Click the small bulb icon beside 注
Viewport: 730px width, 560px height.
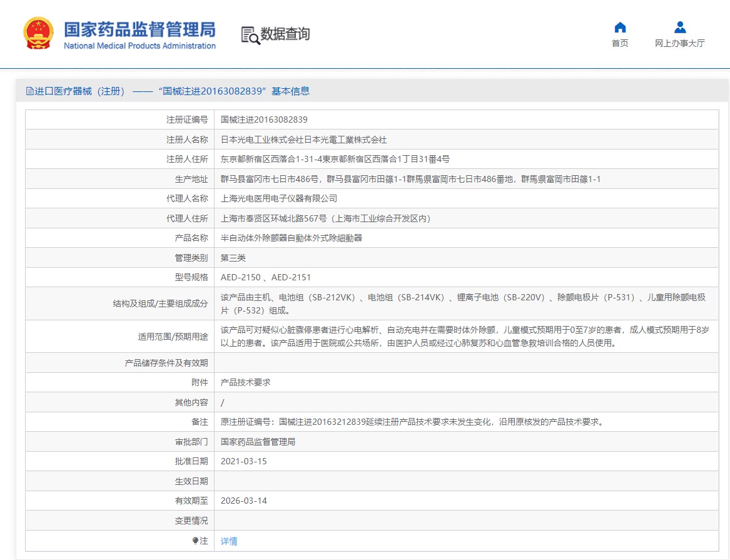point(195,541)
